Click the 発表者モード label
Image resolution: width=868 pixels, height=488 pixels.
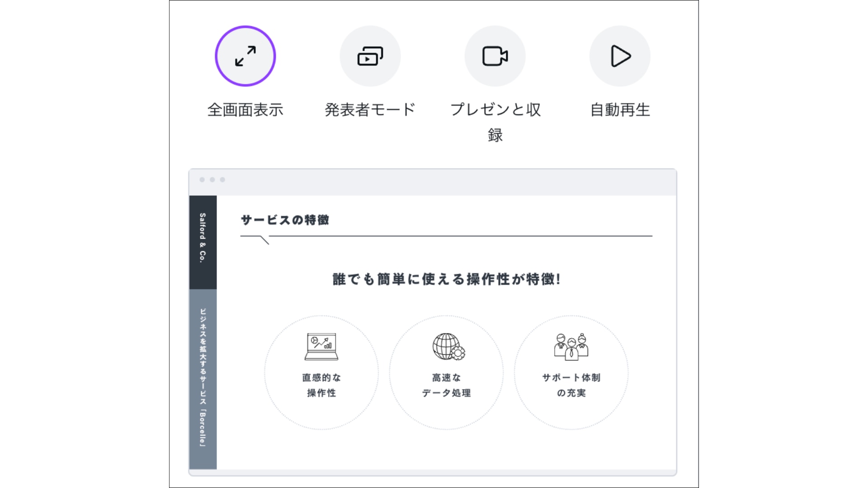[370, 110]
